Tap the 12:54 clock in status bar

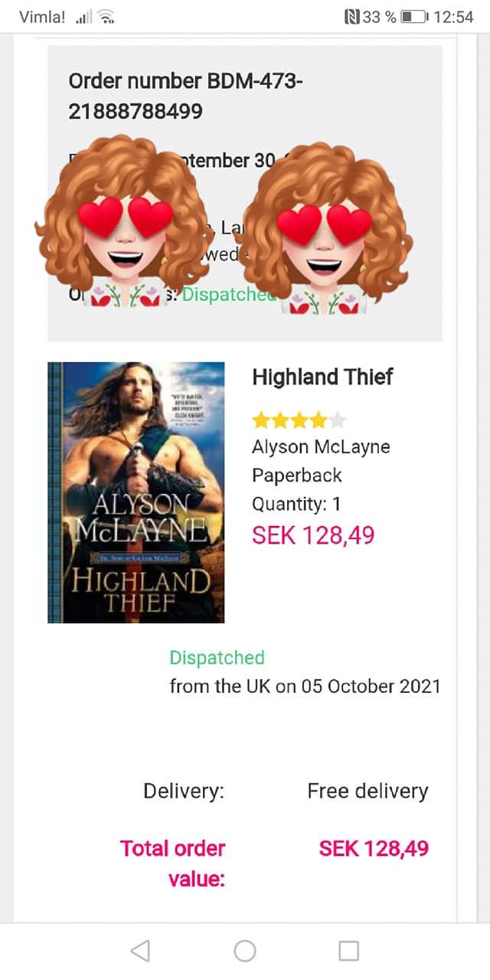coord(453,17)
